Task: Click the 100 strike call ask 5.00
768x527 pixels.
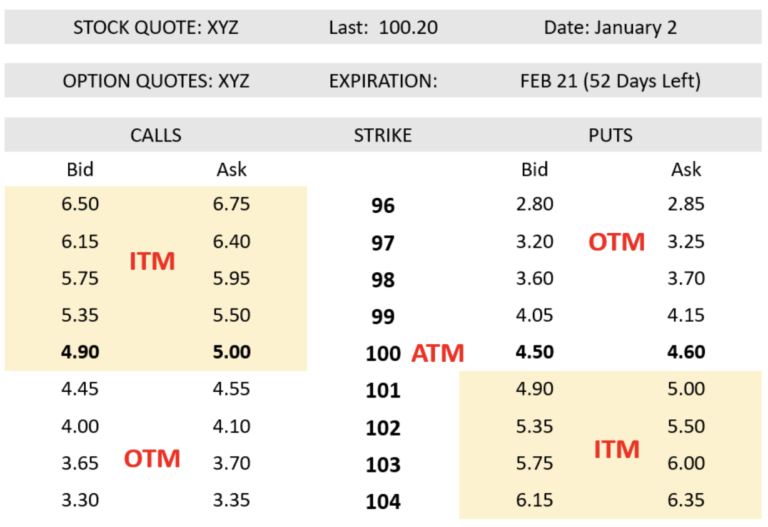Action: click(x=232, y=352)
